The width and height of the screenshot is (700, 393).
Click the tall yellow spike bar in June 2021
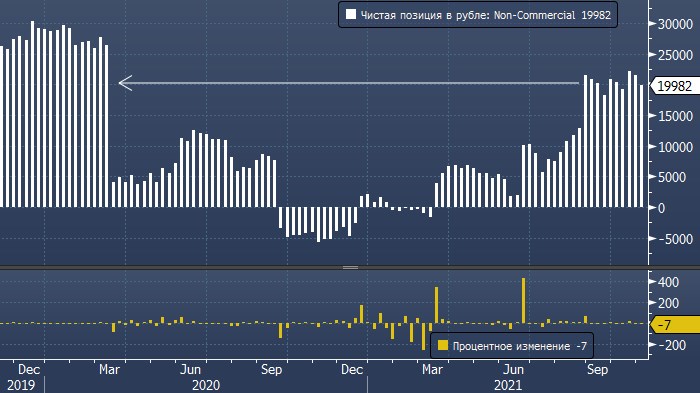524,301
